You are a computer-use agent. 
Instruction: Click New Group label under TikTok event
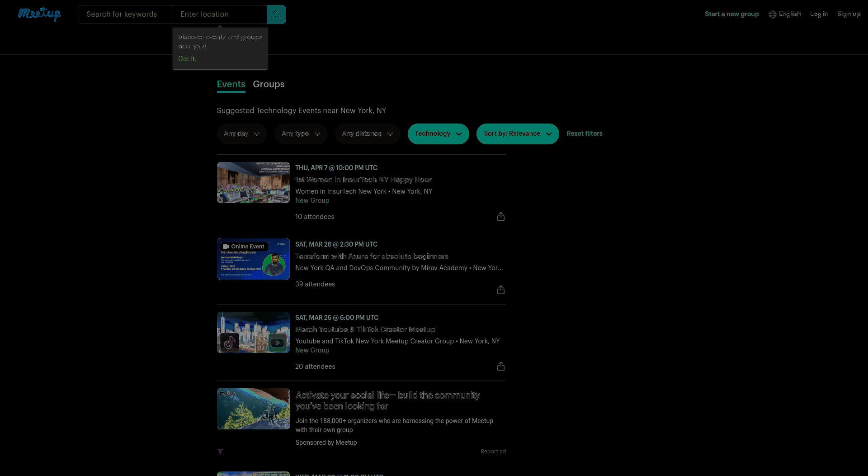tap(312, 351)
